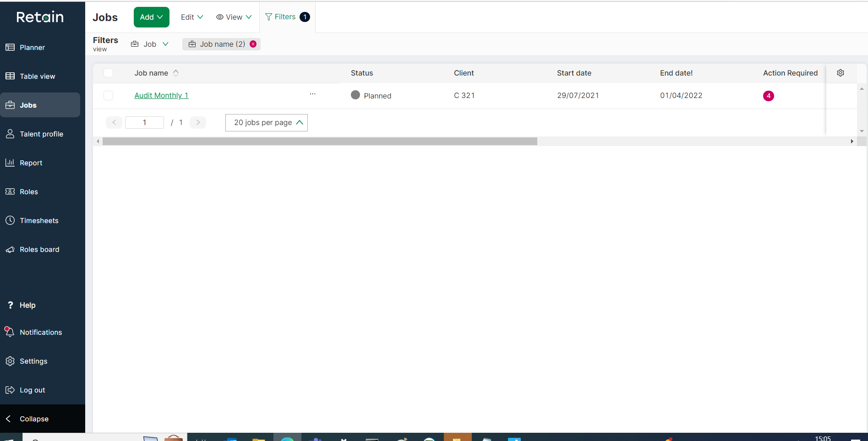Image resolution: width=868 pixels, height=441 pixels.
Task: Open the Roles board
Action: coord(39,249)
